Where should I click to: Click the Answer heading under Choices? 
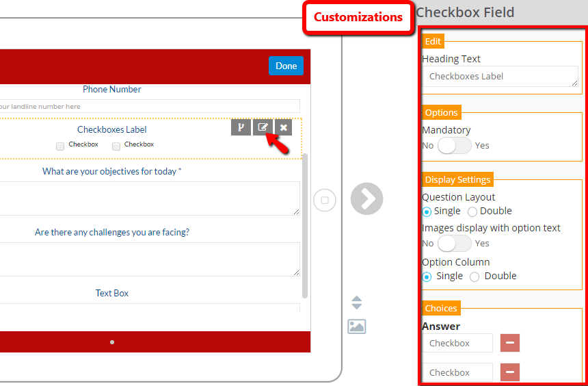click(441, 326)
